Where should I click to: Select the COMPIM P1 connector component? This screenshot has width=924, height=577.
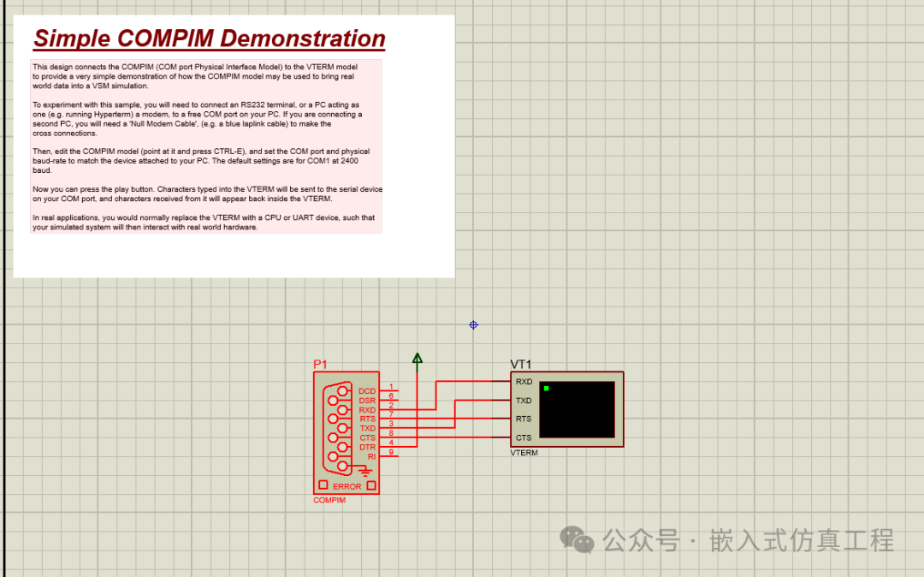click(x=346, y=432)
